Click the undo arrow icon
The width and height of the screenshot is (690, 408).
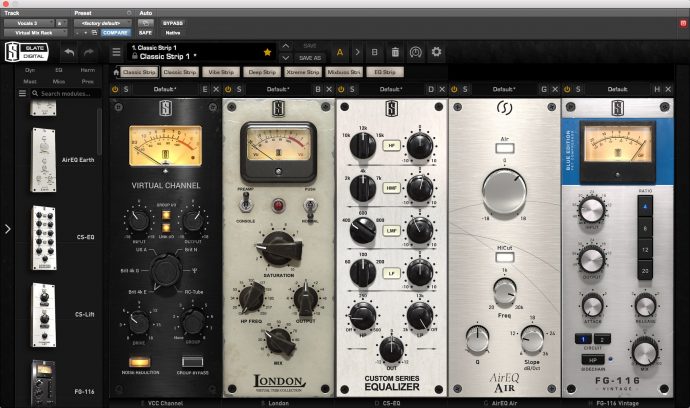[x=69, y=52]
